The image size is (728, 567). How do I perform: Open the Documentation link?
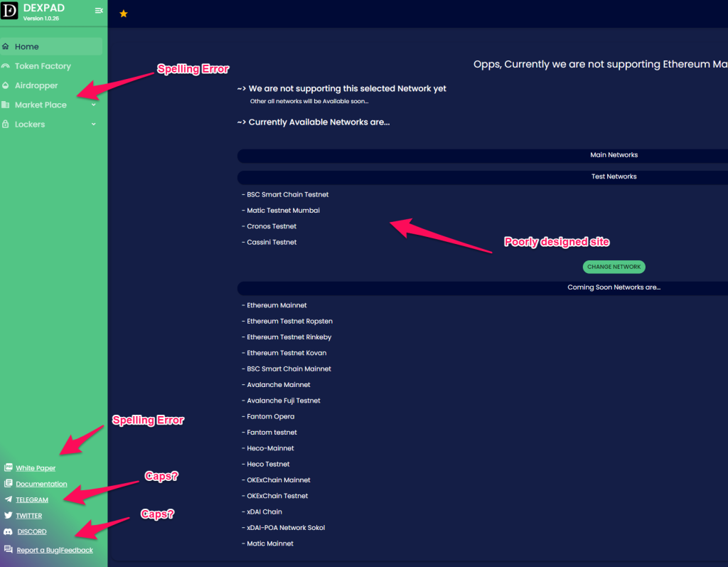[x=41, y=484]
